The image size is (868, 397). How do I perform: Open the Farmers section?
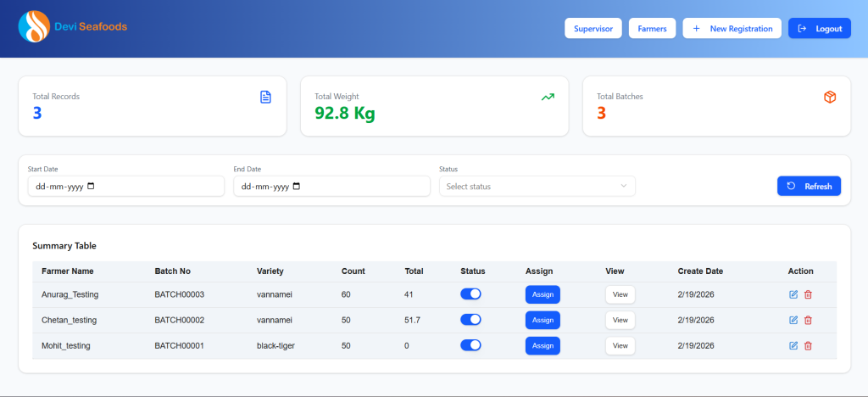652,28
